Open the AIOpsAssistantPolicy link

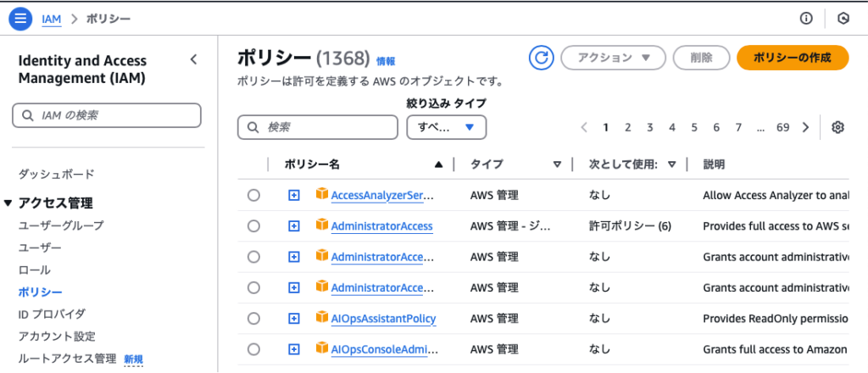pyautogui.click(x=383, y=318)
